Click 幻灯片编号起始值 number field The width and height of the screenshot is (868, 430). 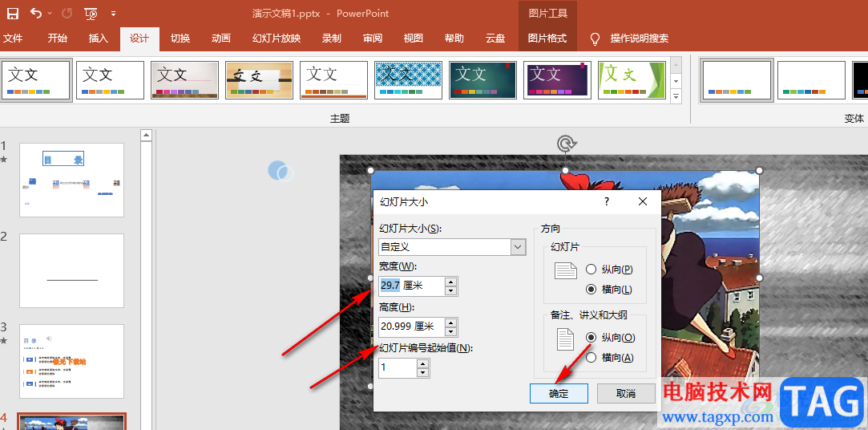coord(398,367)
